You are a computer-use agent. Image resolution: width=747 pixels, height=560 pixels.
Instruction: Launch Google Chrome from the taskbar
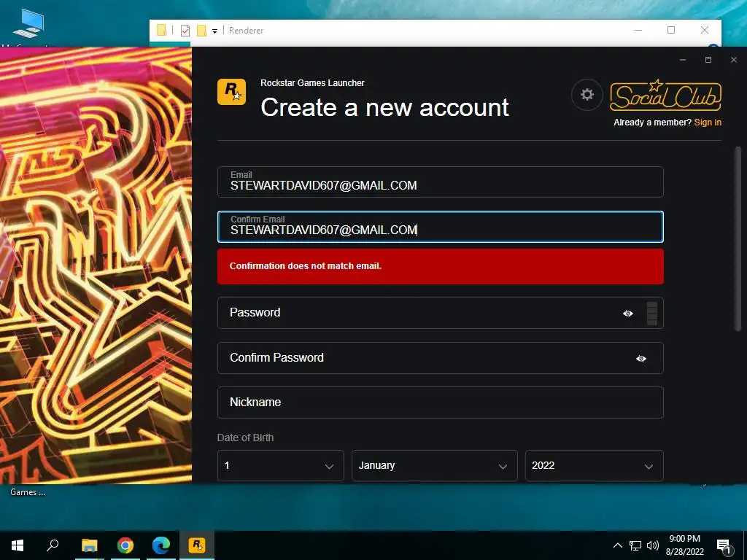pyautogui.click(x=125, y=545)
